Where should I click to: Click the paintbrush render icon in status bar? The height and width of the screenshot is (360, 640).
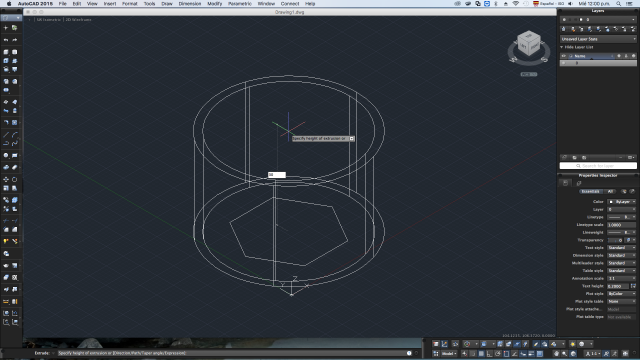[536, 344]
